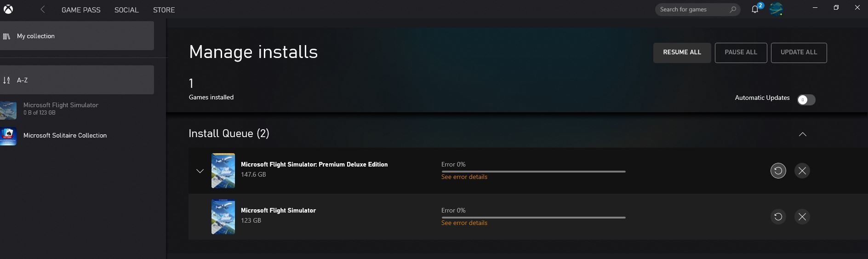Click the Xbox logo icon
The image size is (868, 259).
8,9
